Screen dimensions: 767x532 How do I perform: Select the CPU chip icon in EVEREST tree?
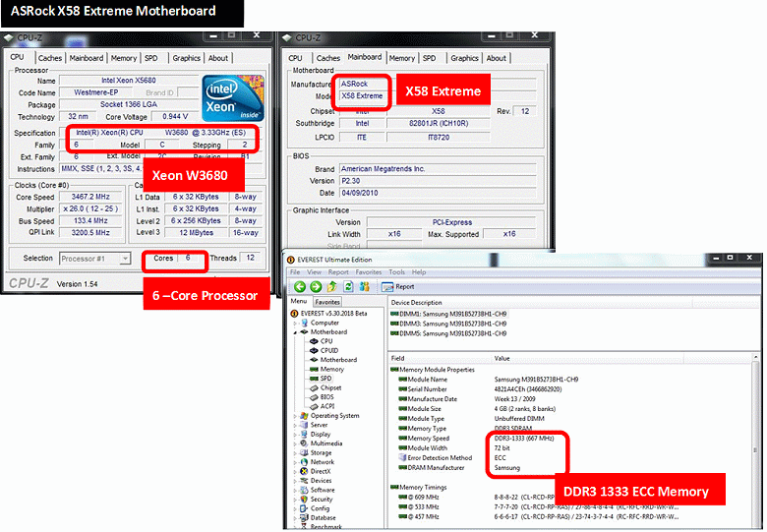pyautogui.click(x=314, y=341)
